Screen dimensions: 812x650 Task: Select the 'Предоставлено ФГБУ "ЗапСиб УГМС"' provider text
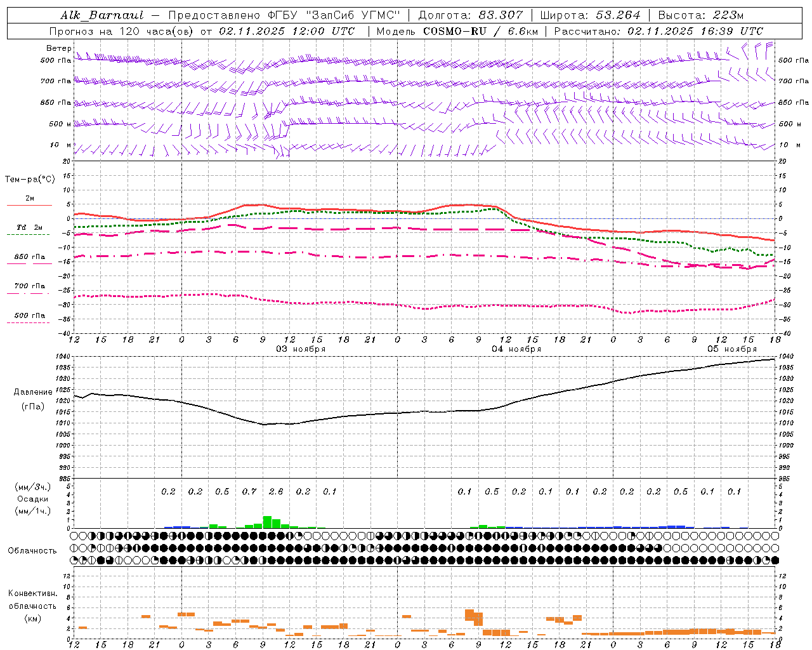click(284, 15)
